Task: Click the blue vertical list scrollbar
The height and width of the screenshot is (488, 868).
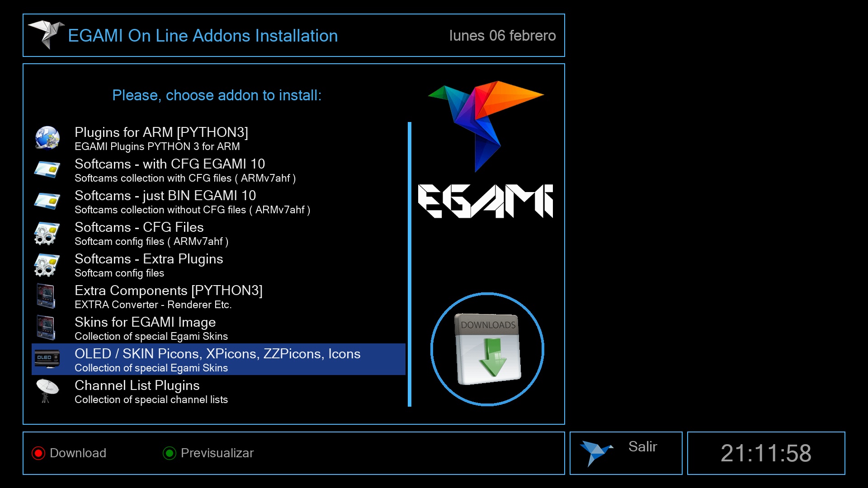Action: [410, 264]
